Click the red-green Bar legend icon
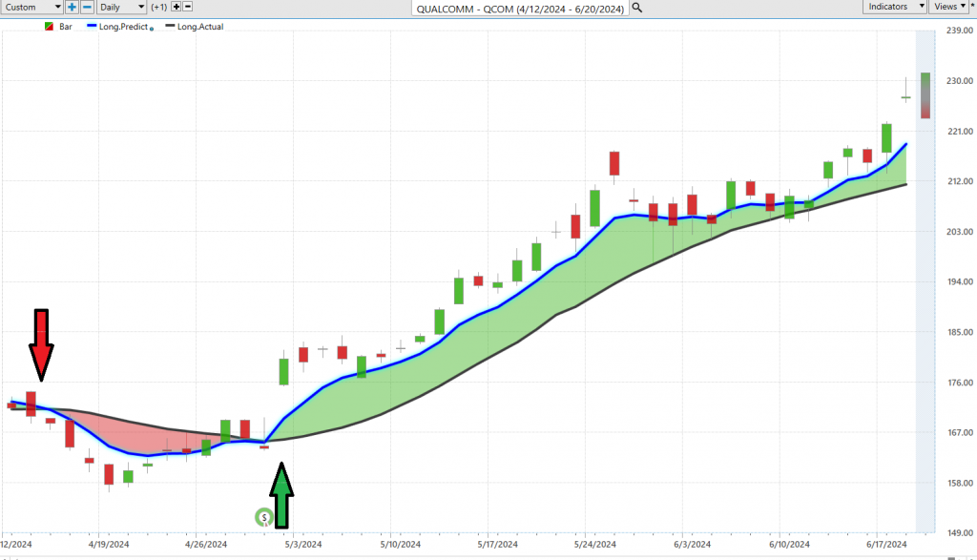Viewport: 977px width, 560px height. (50, 27)
